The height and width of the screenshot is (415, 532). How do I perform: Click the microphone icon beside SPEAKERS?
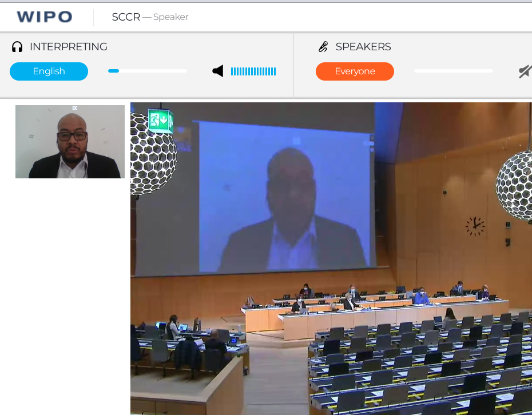point(323,47)
